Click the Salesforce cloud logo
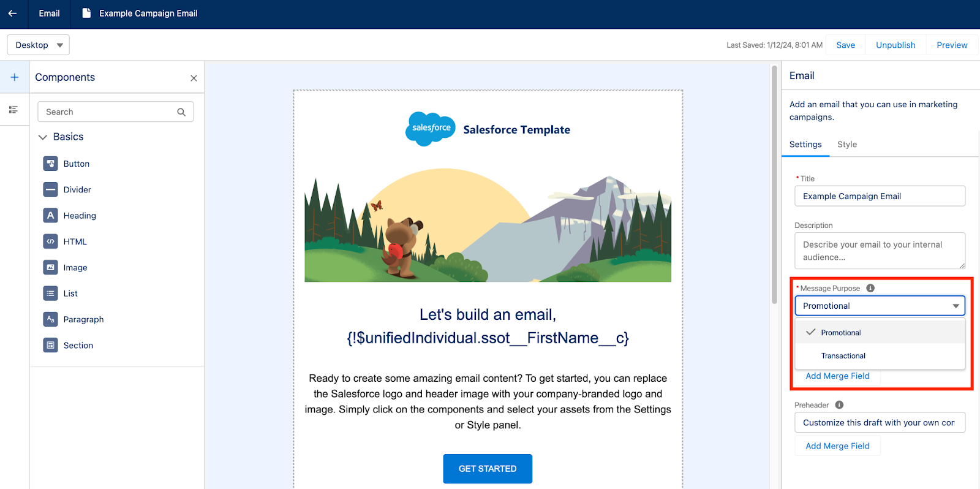This screenshot has width=980, height=489. [x=430, y=129]
